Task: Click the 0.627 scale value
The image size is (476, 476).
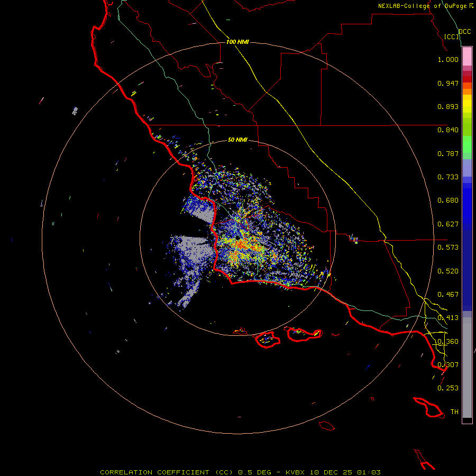Action: (x=448, y=224)
